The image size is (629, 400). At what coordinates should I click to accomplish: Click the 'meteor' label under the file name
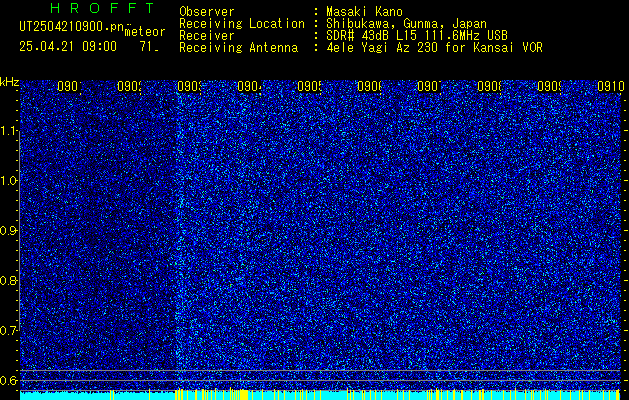point(145,32)
